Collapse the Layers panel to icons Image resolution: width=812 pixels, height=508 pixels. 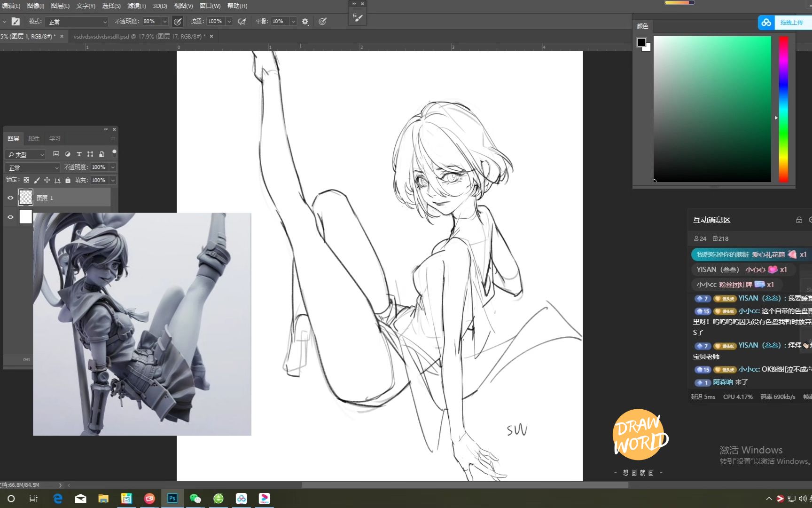point(106,129)
